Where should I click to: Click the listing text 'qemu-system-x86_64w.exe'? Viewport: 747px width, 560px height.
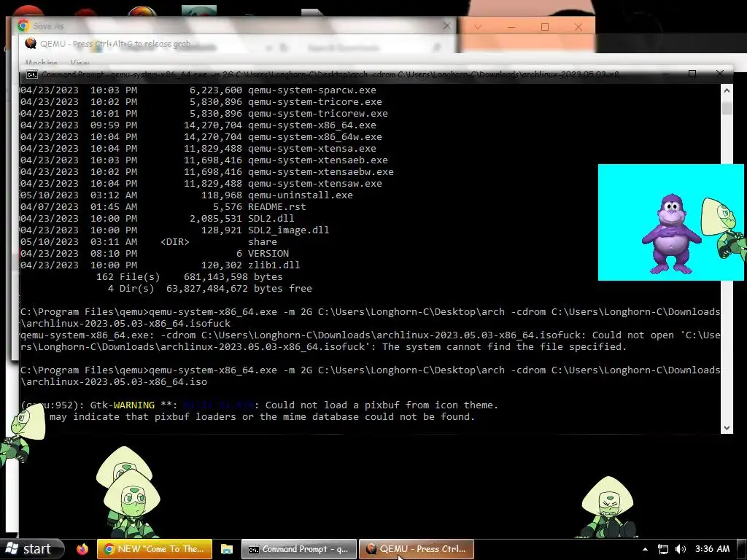[x=315, y=137]
